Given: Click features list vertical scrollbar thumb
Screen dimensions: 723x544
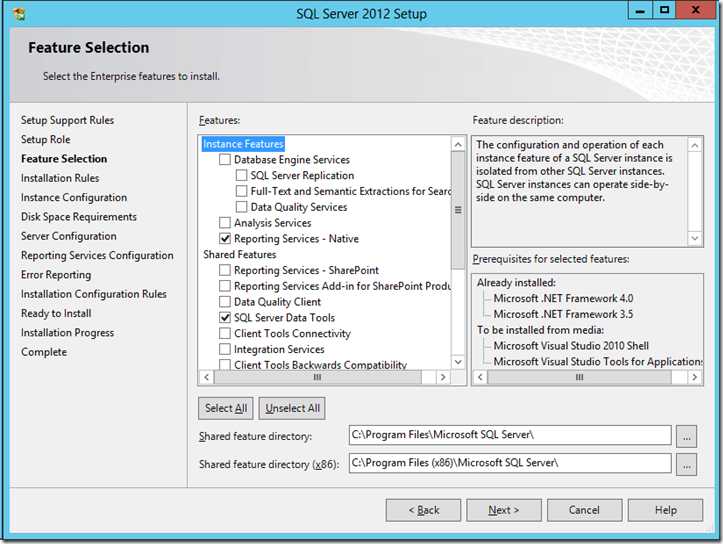Looking at the screenshot, I should [458, 210].
